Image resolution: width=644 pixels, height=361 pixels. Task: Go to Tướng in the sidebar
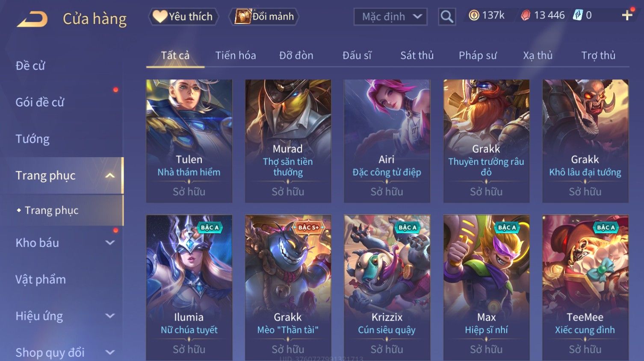[32, 139]
